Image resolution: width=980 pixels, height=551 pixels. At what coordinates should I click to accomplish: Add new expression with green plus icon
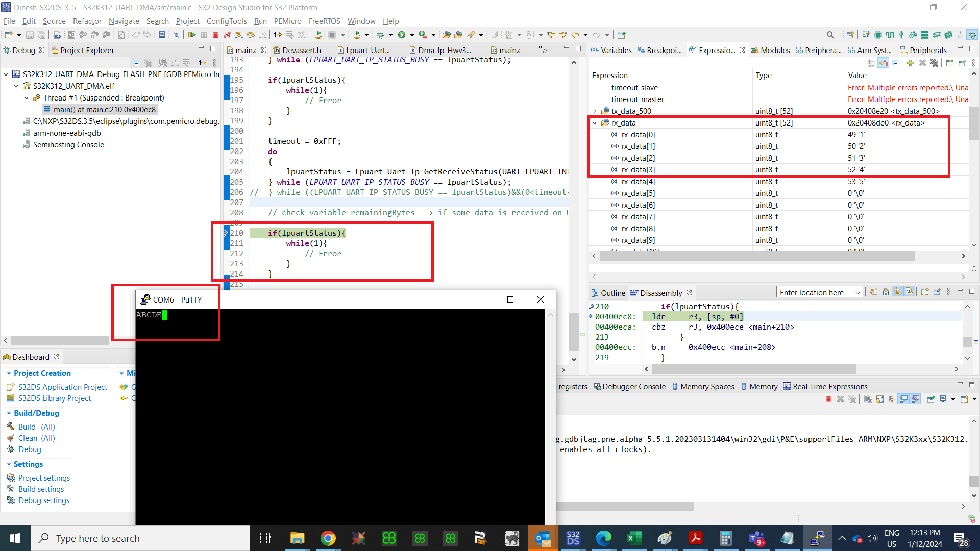coord(910,63)
